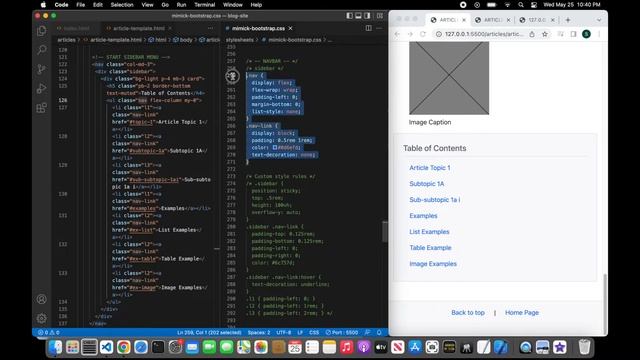The width and height of the screenshot is (640, 360).
Task: Change LF end-of-line sequence in status bar
Action: pos(300,332)
